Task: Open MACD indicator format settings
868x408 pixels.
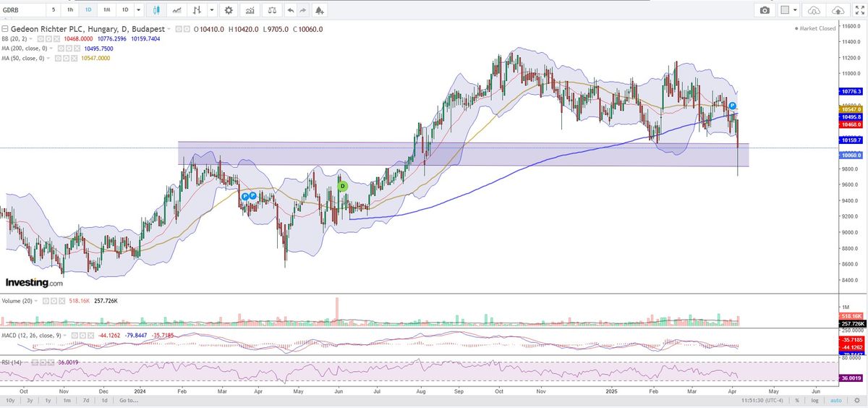Action: 82,336
